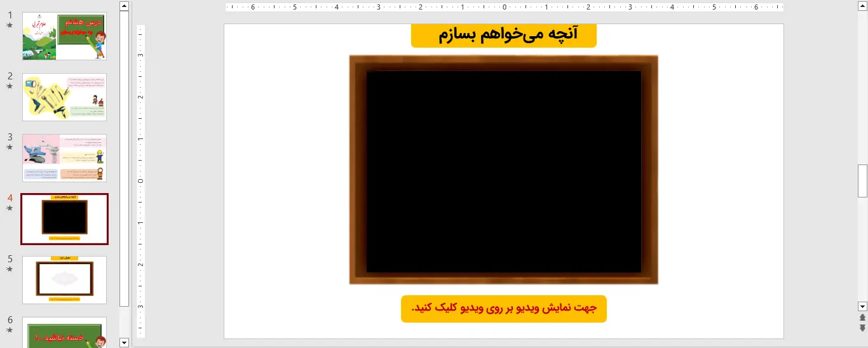868x348 pixels.
Task: Click the animation star under slide 1
Action: pos(10,25)
